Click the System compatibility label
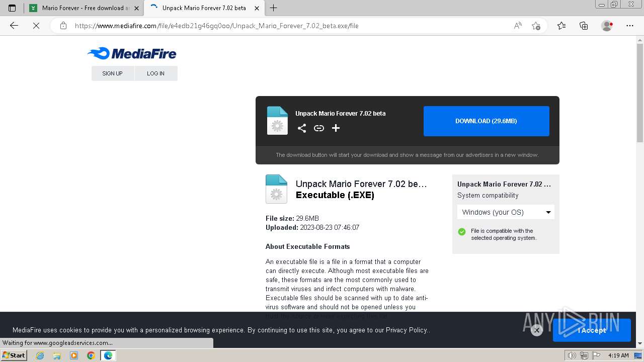644x362 pixels. (x=488, y=195)
